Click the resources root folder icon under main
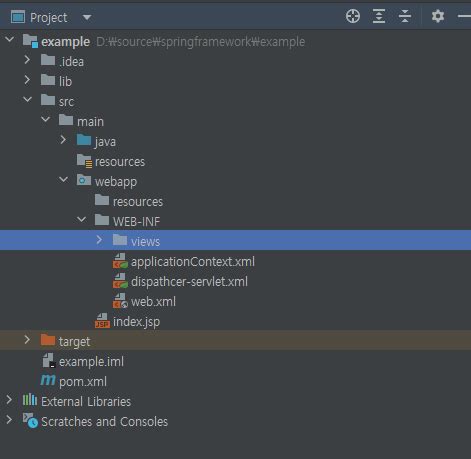This screenshot has width=471, height=459. click(84, 161)
